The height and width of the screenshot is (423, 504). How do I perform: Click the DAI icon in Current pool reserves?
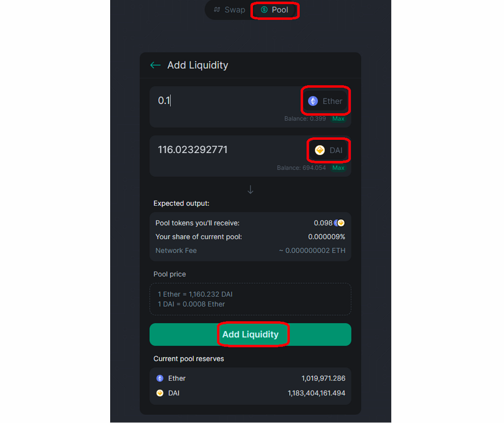coord(160,393)
